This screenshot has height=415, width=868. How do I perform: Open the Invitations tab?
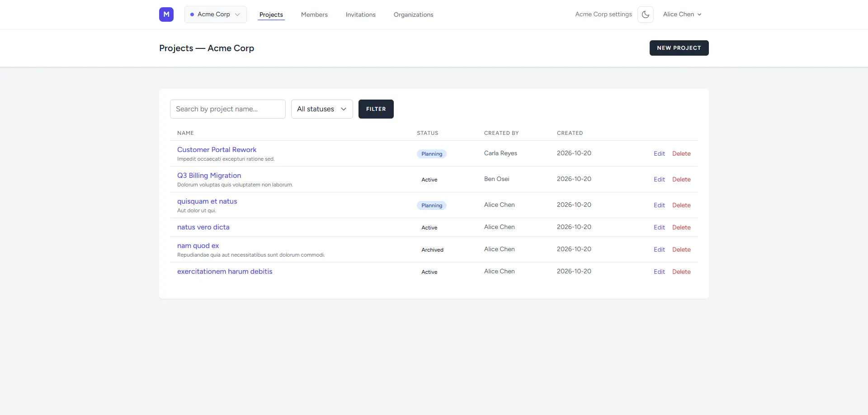click(x=361, y=14)
